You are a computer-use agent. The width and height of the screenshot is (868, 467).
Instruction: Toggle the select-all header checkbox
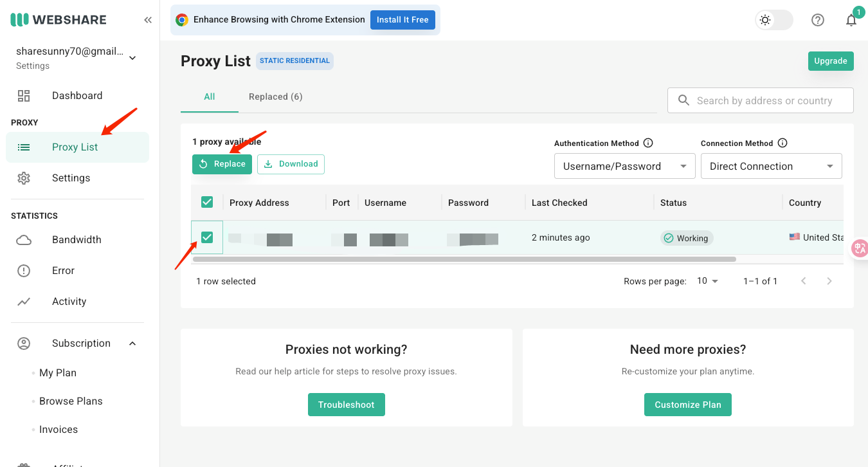[x=207, y=203]
